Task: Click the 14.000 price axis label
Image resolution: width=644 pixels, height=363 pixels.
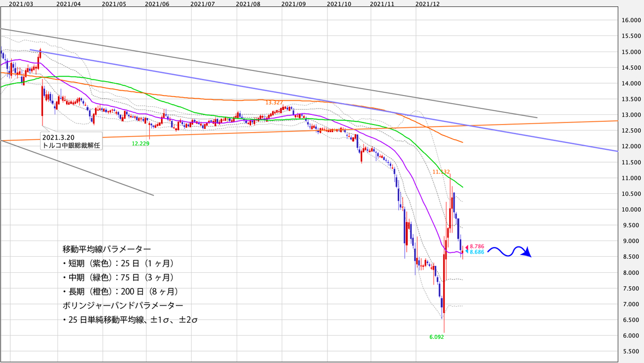Action: [x=631, y=84]
